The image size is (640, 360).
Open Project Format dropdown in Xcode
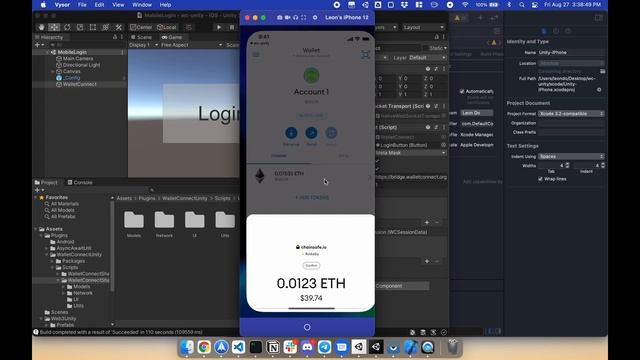click(571, 113)
